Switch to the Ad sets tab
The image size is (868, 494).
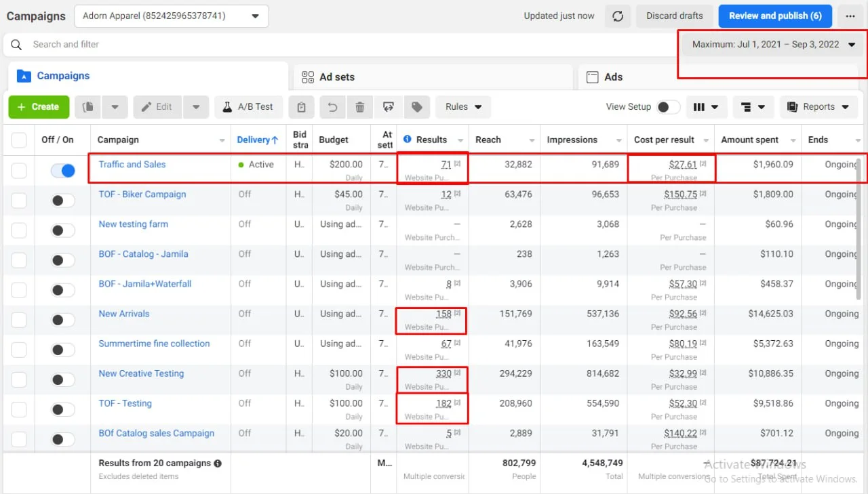click(x=337, y=77)
